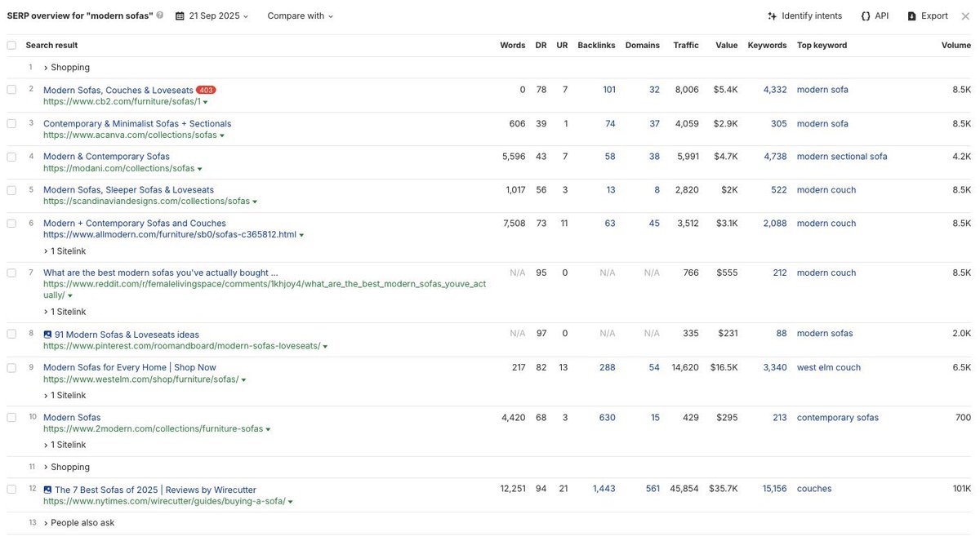Screen dimensions: 980x541
Task: Open the Compare with dropdown
Action: click(300, 16)
